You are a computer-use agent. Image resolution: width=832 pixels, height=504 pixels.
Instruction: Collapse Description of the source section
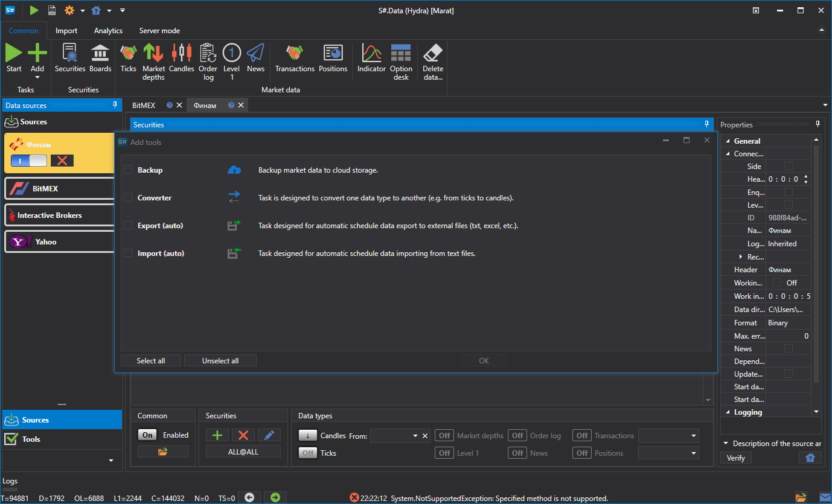(726, 444)
